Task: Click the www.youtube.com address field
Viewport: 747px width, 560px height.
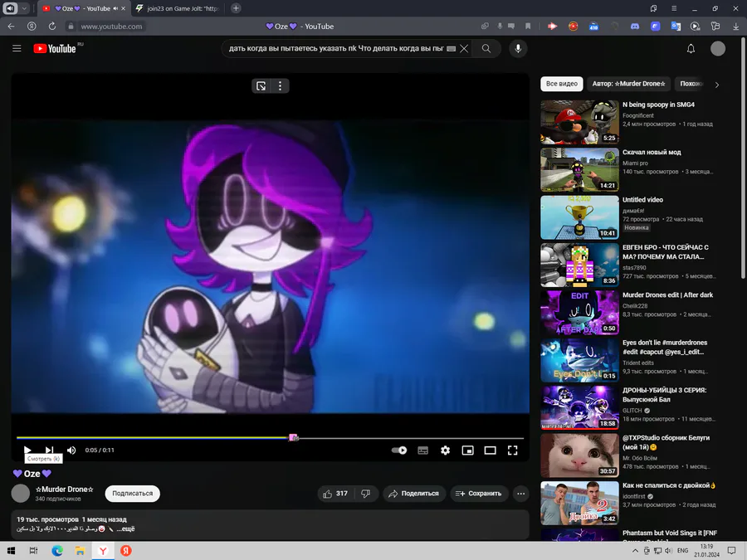Action: pyautogui.click(x=111, y=27)
